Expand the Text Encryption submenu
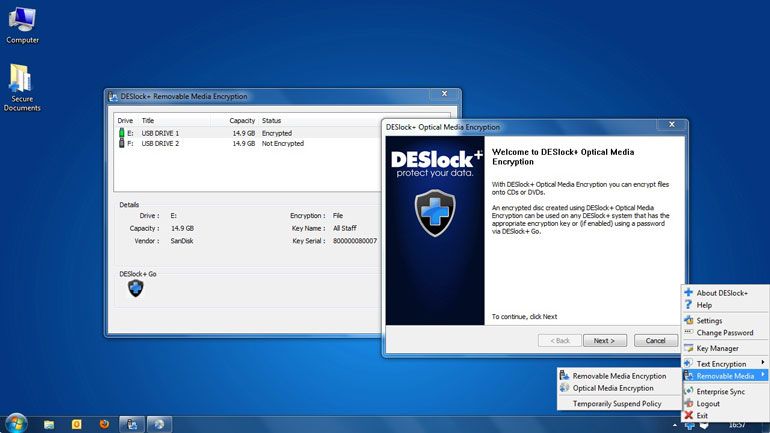Viewport: 770px width, 433px height. point(722,363)
